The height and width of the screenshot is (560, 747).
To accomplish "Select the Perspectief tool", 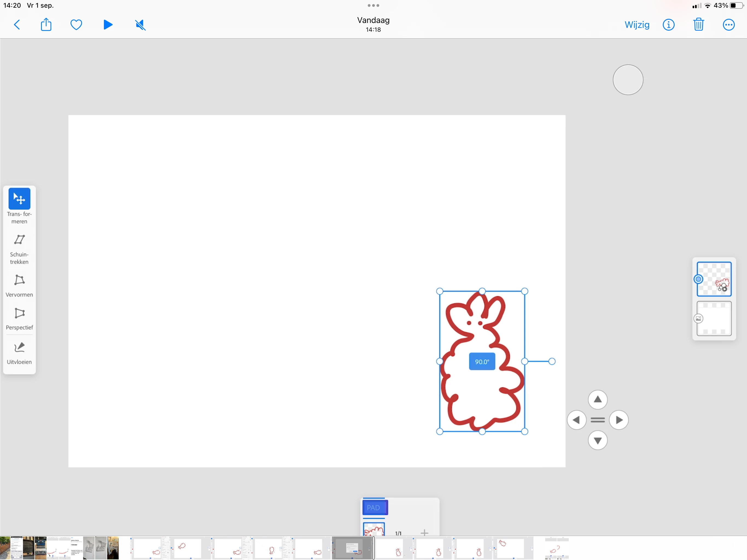I will (x=19, y=313).
